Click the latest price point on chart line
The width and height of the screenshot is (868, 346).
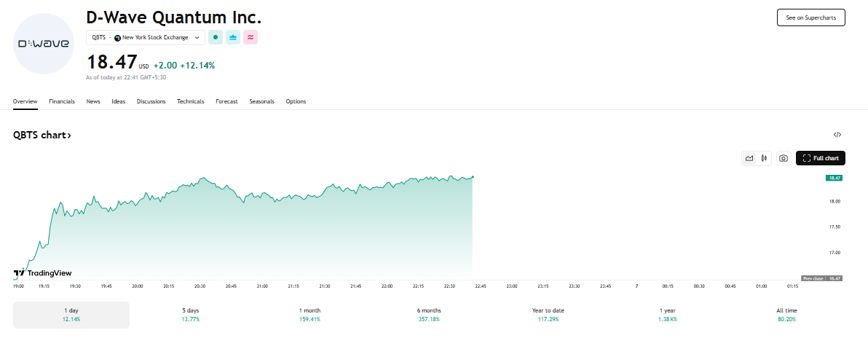[x=473, y=176]
